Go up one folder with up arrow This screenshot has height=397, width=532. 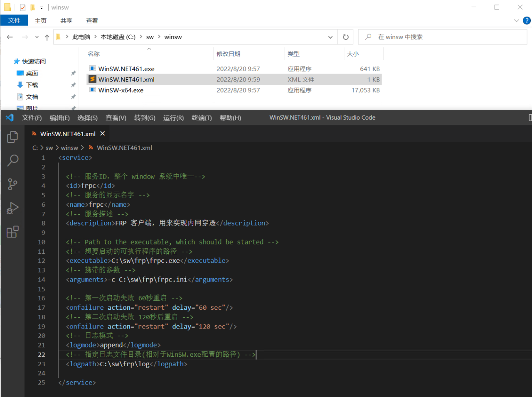47,37
